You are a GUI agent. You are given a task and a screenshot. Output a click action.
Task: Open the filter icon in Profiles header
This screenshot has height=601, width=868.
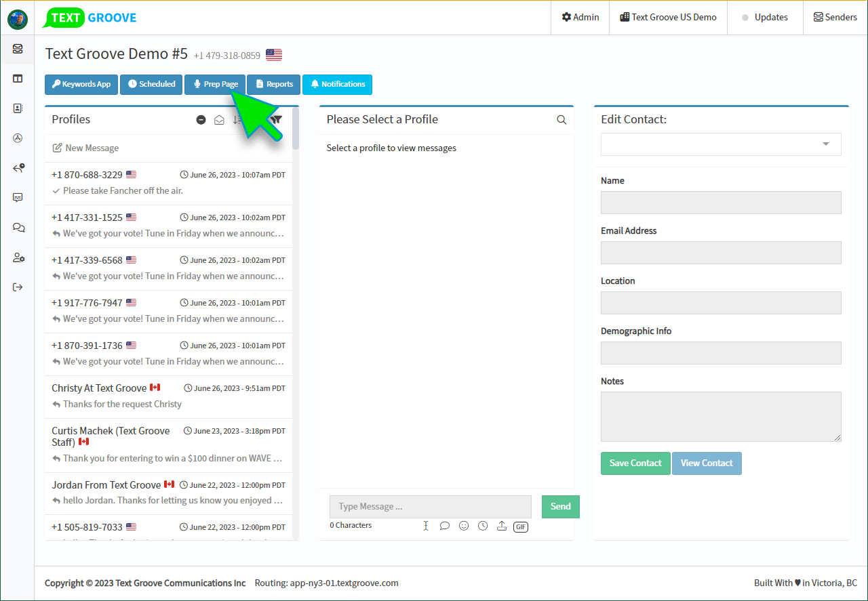click(x=276, y=120)
